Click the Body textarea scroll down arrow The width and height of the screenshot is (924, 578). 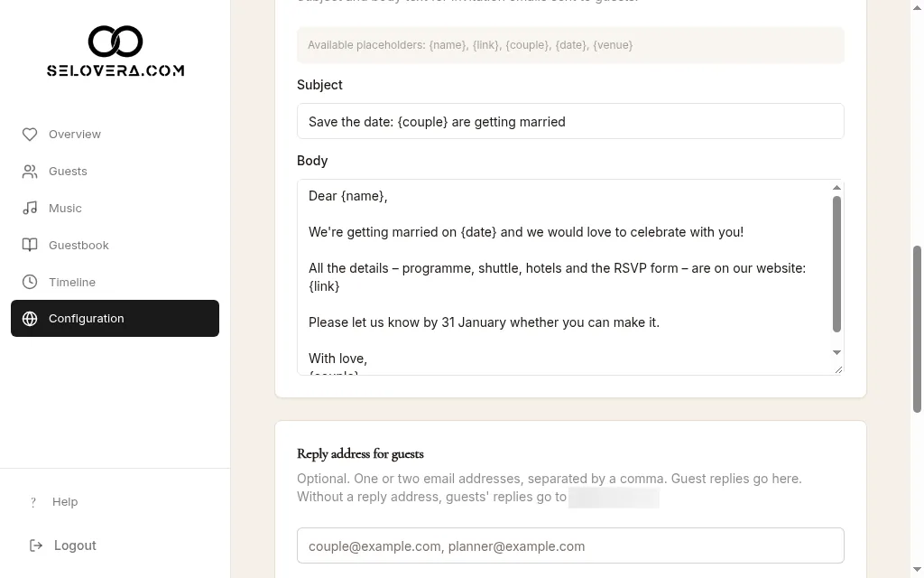pyautogui.click(x=836, y=353)
